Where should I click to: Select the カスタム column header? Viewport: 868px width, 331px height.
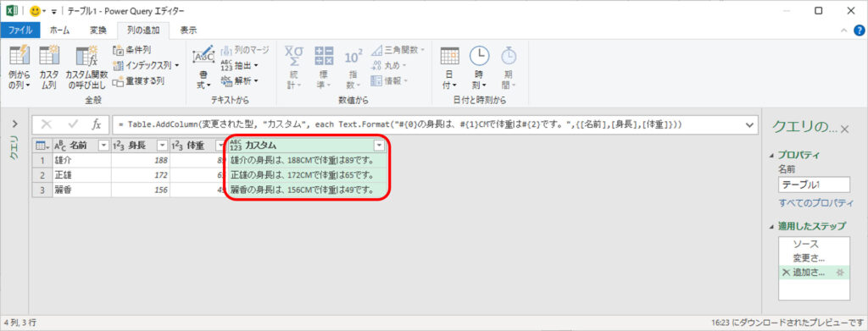coord(307,146)
